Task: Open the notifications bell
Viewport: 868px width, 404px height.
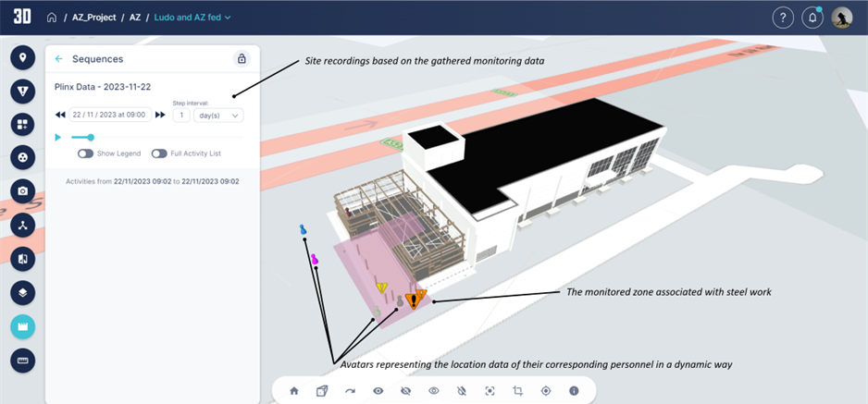Action: (x=812, y=18)
